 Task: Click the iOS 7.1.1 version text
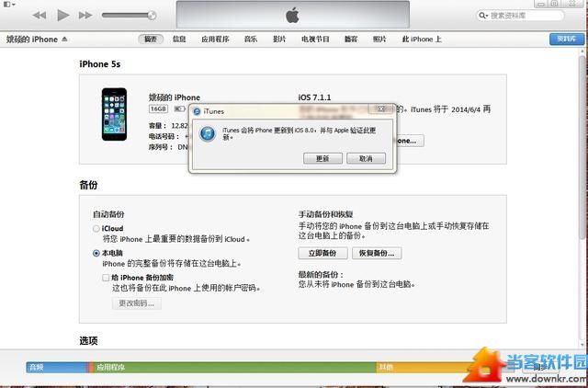coord(314,97)
